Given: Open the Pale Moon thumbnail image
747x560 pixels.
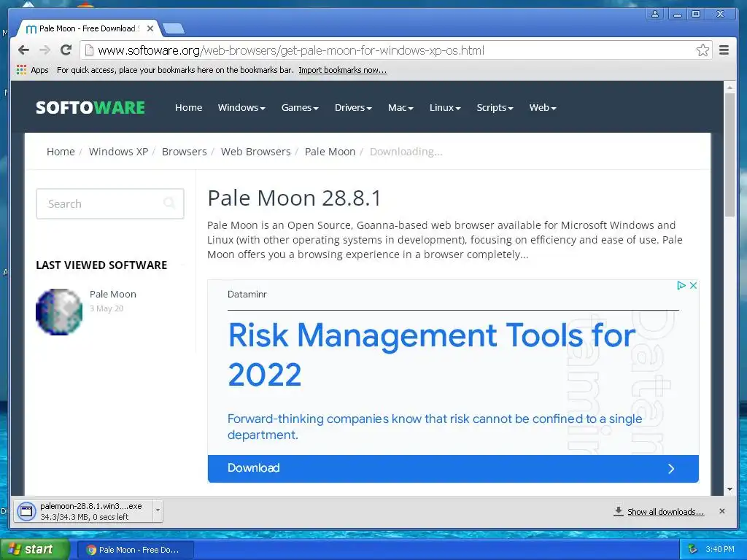Looking at the screenshot, I should 59,312.
